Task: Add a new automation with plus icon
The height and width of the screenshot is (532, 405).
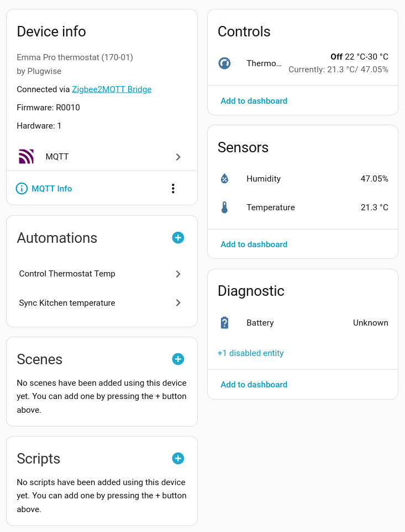Action: coord(178,238)
